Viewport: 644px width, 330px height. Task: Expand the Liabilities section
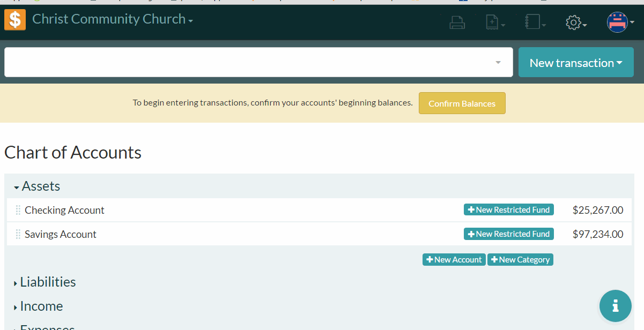coord(45,282)
